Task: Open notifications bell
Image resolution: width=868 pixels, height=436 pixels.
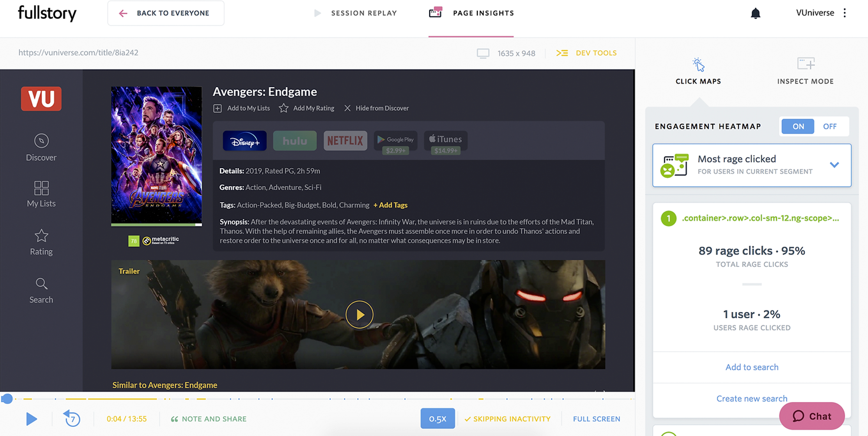Action: coord(756,13)
